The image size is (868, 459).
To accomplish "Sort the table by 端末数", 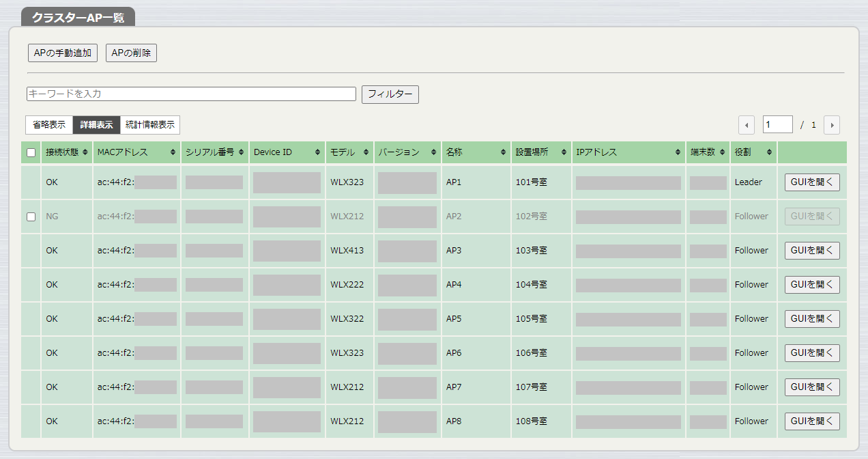I will tap(722, 152).
